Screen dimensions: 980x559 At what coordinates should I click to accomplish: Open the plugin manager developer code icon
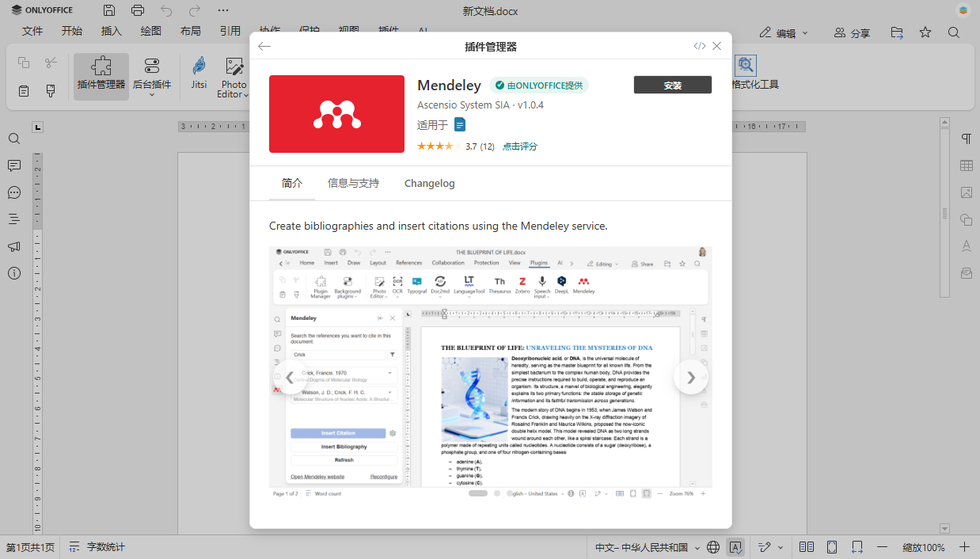tap(699, 46)
